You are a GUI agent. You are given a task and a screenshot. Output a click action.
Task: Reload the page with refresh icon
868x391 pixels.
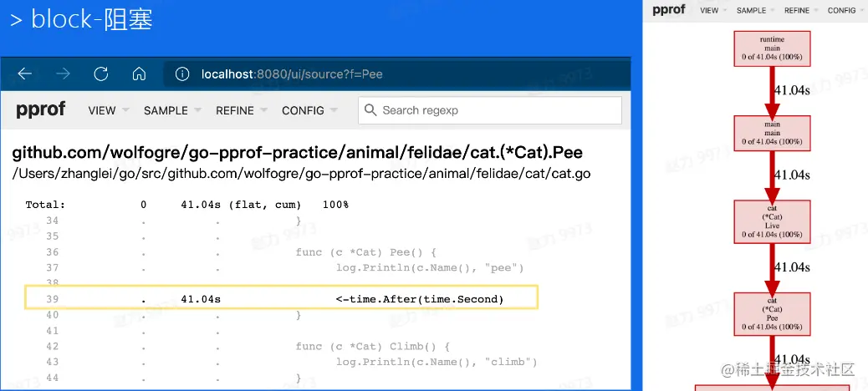[100, 74]
